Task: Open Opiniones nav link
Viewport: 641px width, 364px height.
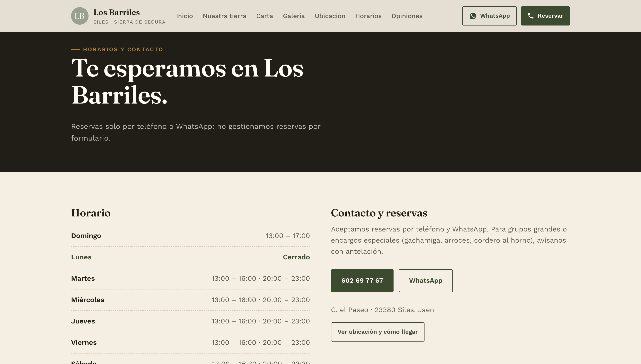Action: [x=407, y=16]
